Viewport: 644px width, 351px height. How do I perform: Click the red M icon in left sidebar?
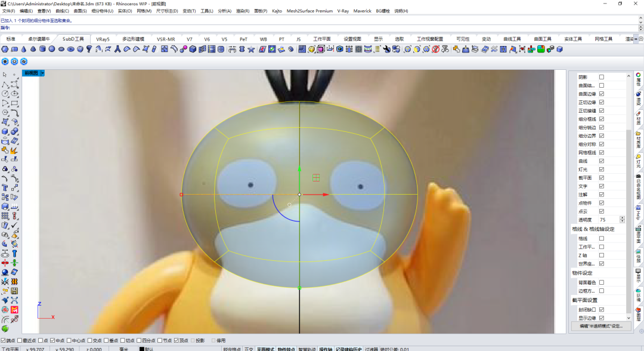[x=14, y=310]
